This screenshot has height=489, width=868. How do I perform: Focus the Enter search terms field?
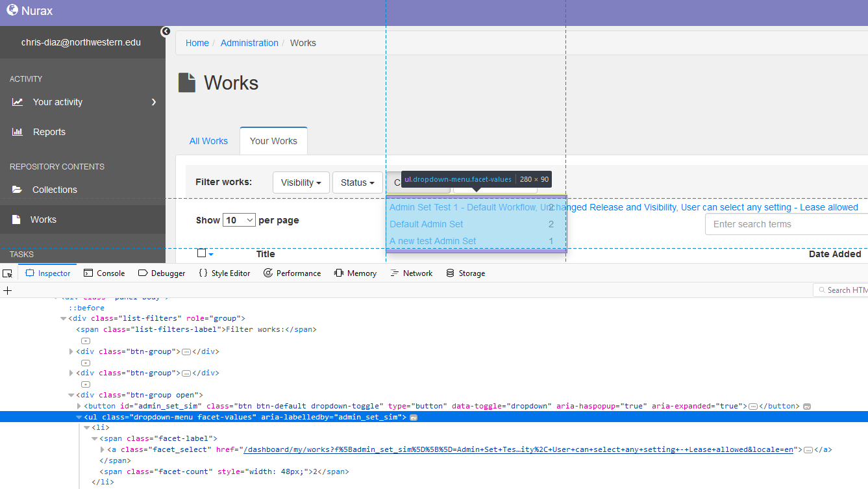pos(786,224)
